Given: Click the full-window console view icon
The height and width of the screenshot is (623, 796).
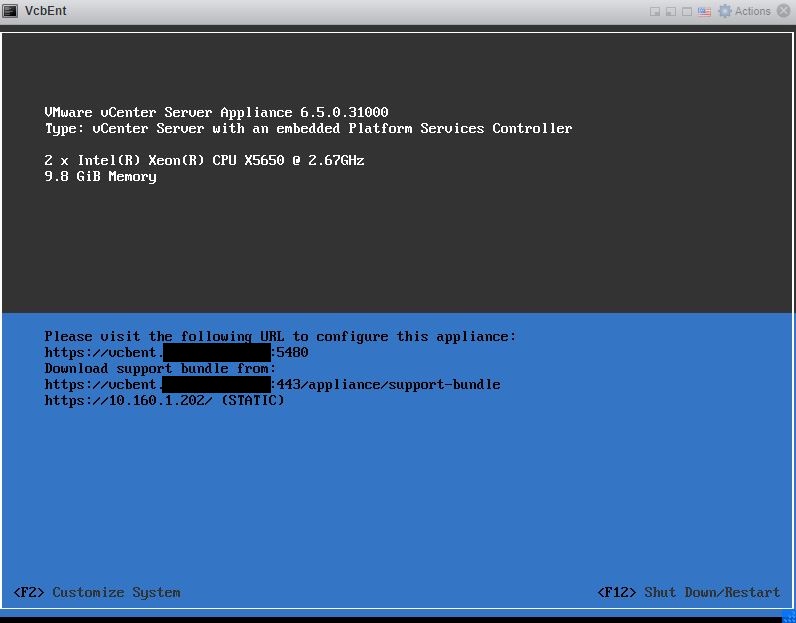Looking at the screenshot, I should click(687, 11).
